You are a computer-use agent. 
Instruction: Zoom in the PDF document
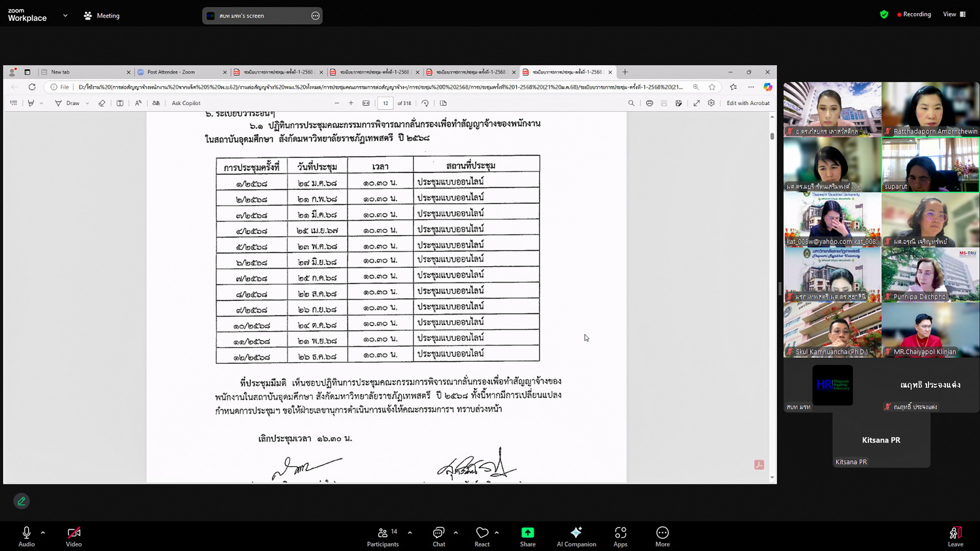coord(351,103)
